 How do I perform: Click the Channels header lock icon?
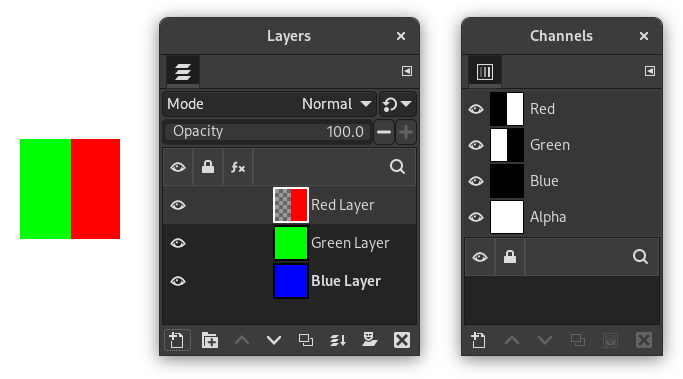tap(510, 257)
